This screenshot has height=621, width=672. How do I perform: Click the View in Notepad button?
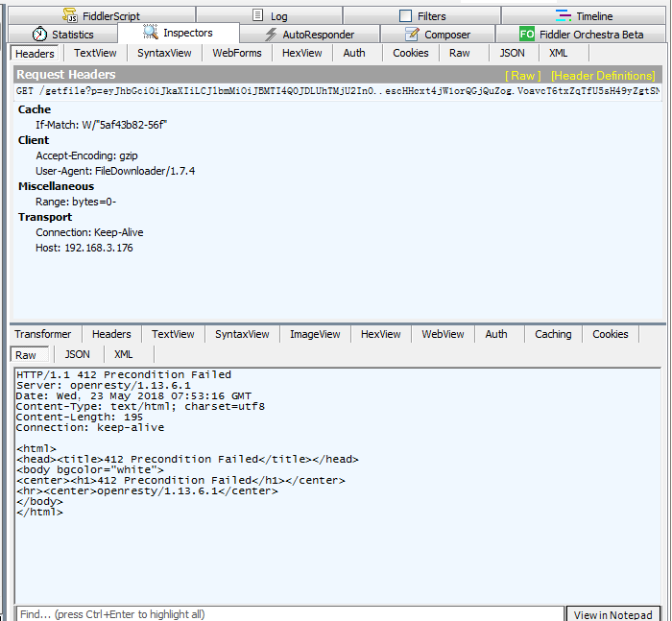pyautogui.click(x=612, y=615)
